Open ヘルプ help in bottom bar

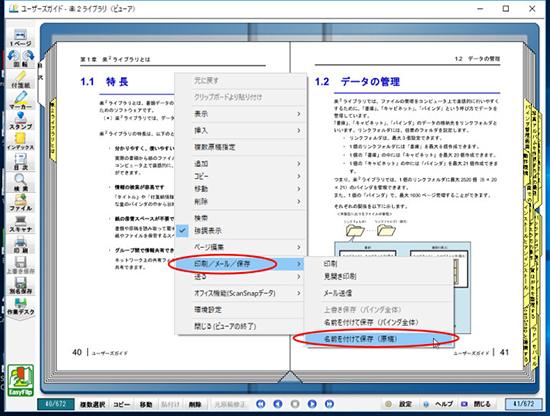[438, 404]
